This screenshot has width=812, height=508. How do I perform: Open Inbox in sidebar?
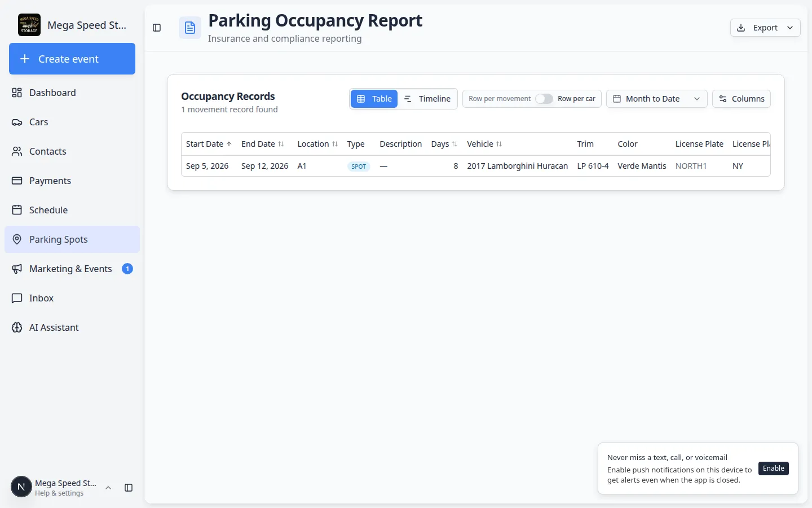[x=72, y=298]
